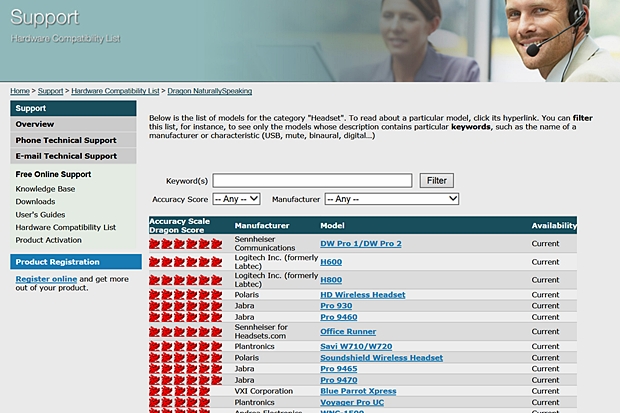
Task: Open the Accuracy Score dropdown
Action: (236, 199)
